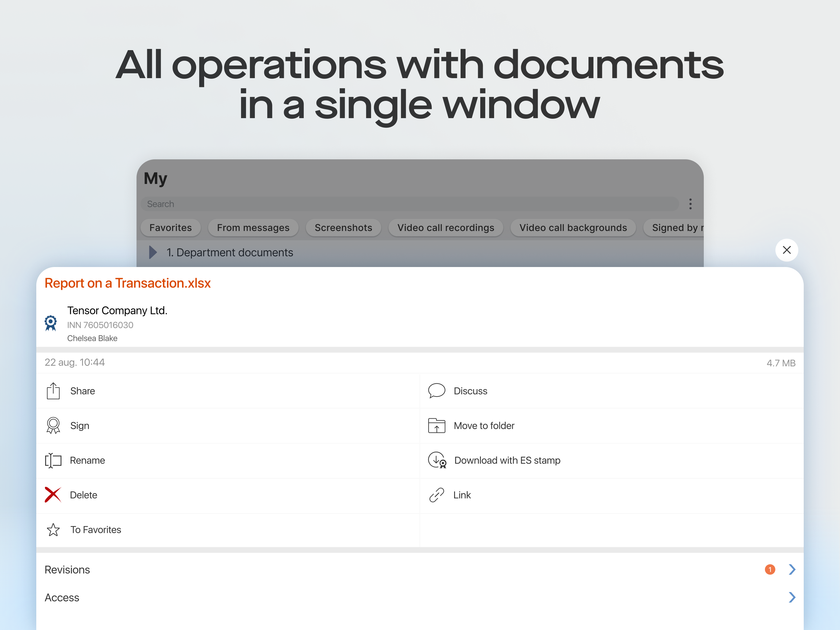The width and height of the screenshot is (840, 630).
Task: Choose the To Favorites action label
Action: click(x=96, y=530)
